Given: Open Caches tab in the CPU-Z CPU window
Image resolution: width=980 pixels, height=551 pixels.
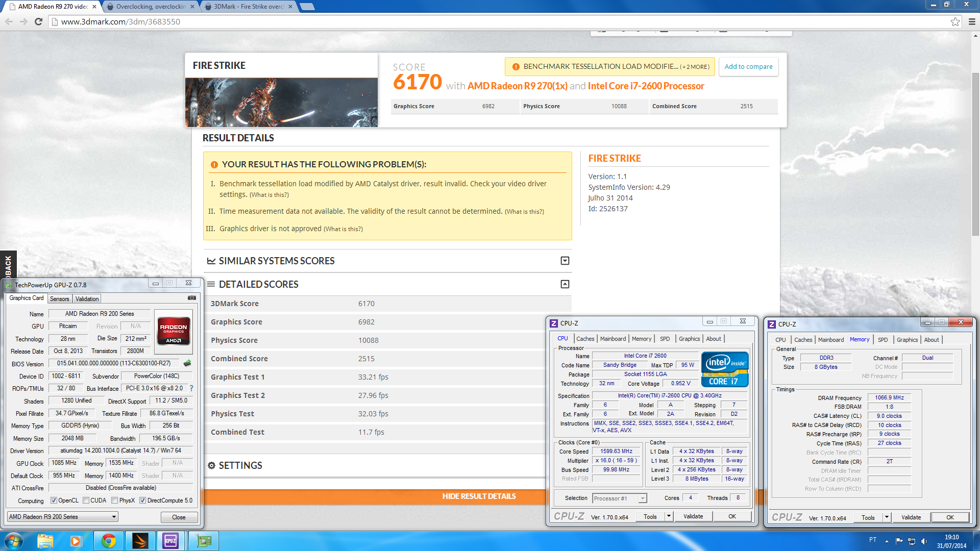Looking at the screenshot, I should [585, 339].
